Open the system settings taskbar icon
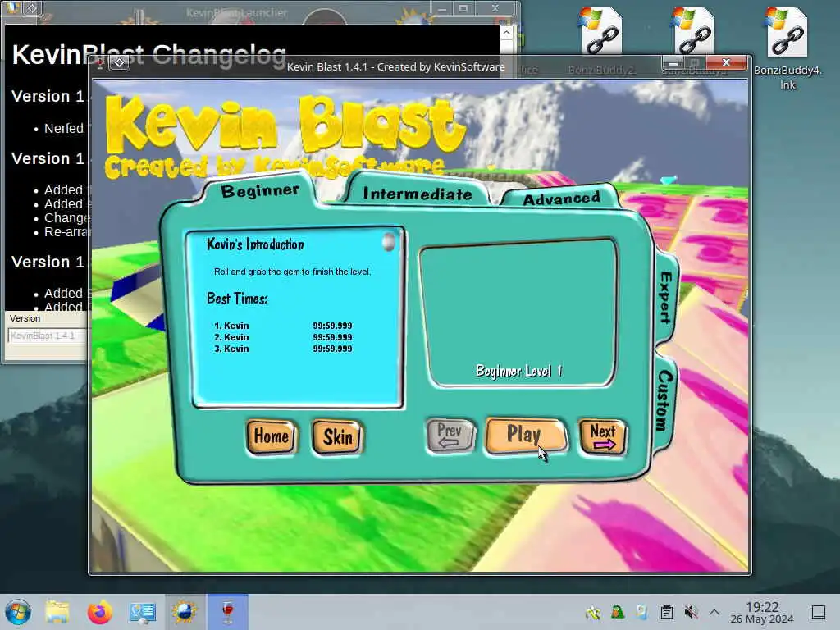This screenshot has height=630, width=840. 142,612
